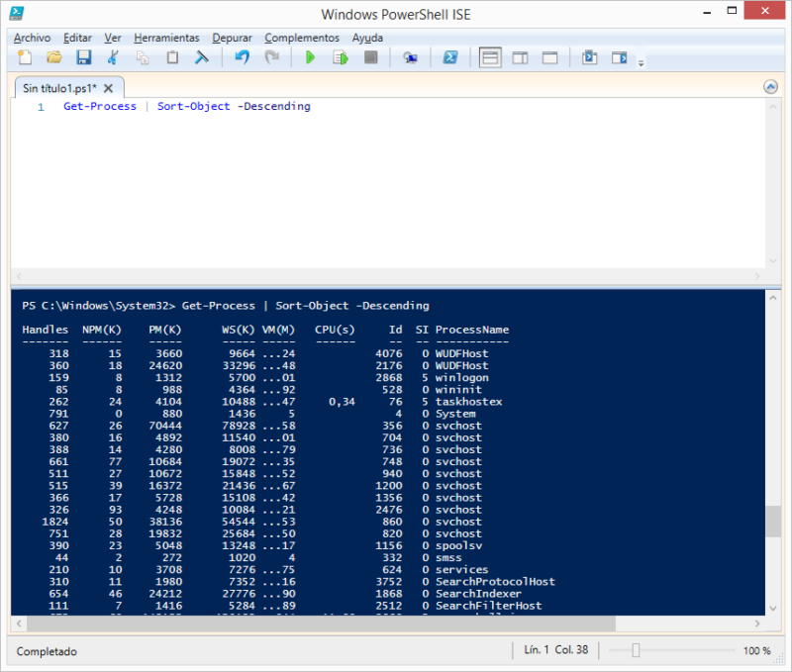The width and height of the screenshot is (792, 672).
Task: Adjust the zoom slider in status bar
Action: point(636,650)
